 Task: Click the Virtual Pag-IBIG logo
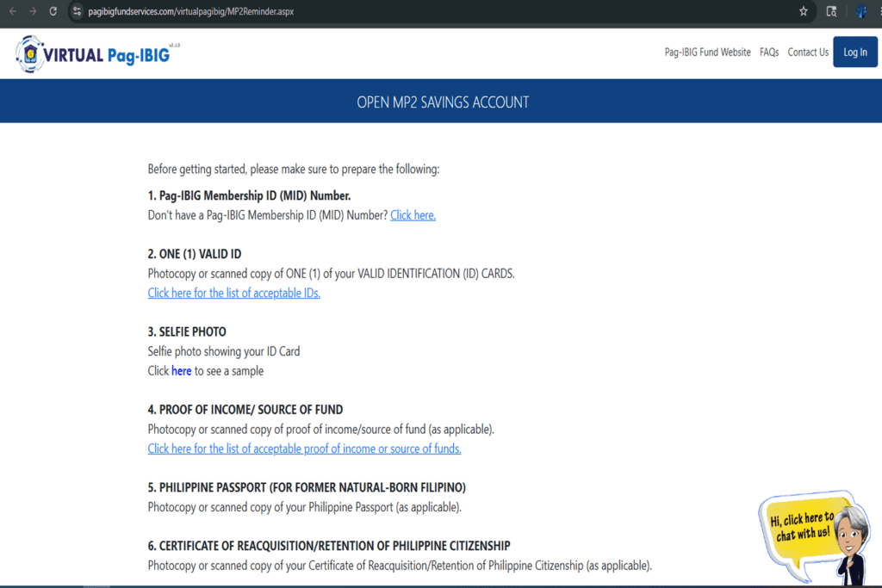(x=96, y=54)
